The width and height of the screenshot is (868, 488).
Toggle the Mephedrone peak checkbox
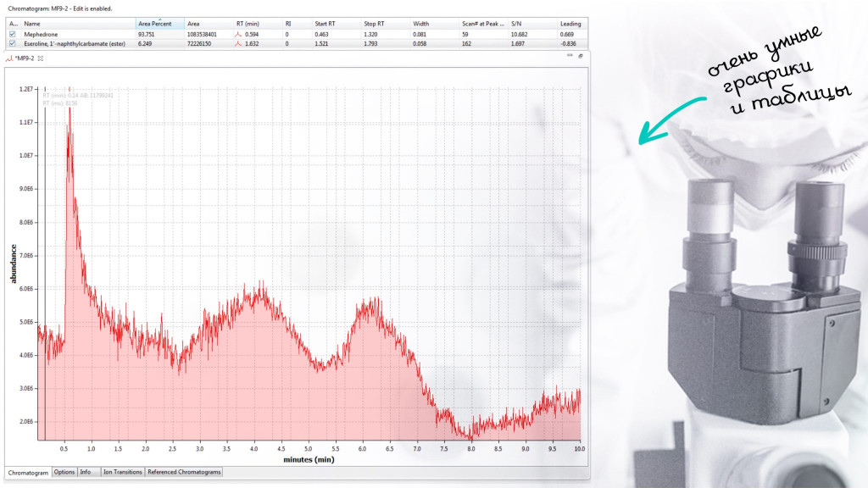coord(13,34)
